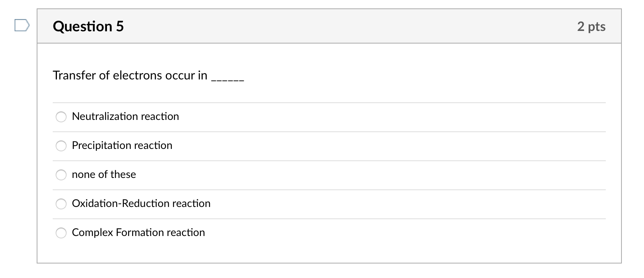Click the word 'Complex' in the last answer
The width and height of the screenshot is (644, 278).
(x=92, y=233)
